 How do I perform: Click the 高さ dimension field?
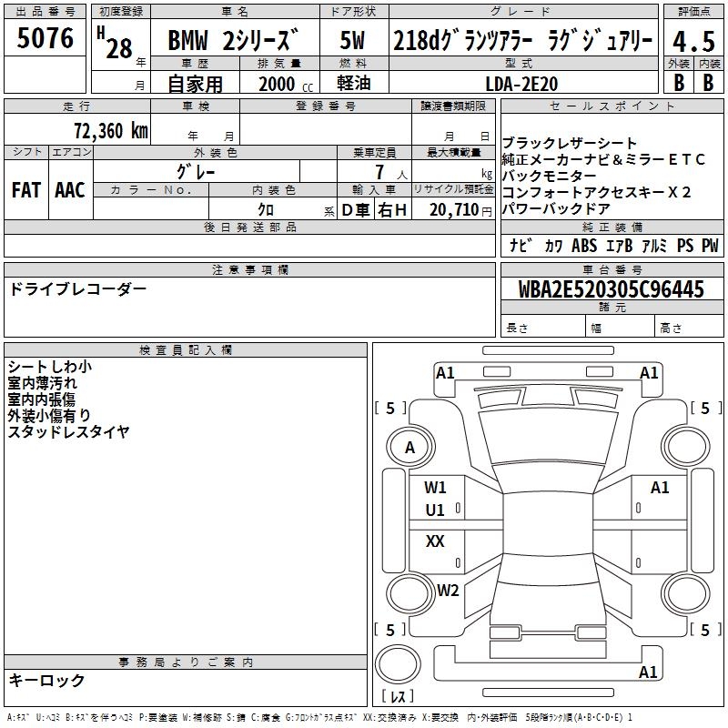pos(689,328)
